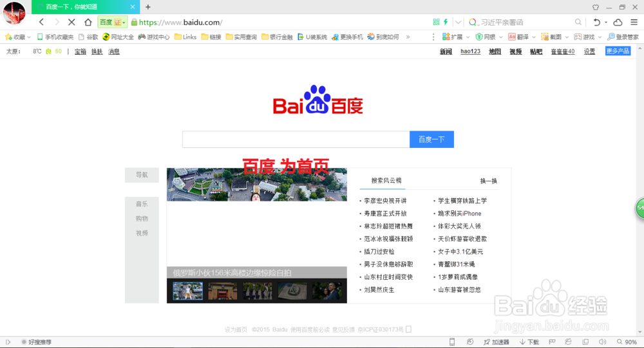Screen dimensions: 644x348
Task: Open the 银行金融 bookmark folder
Action: [277, 37]
